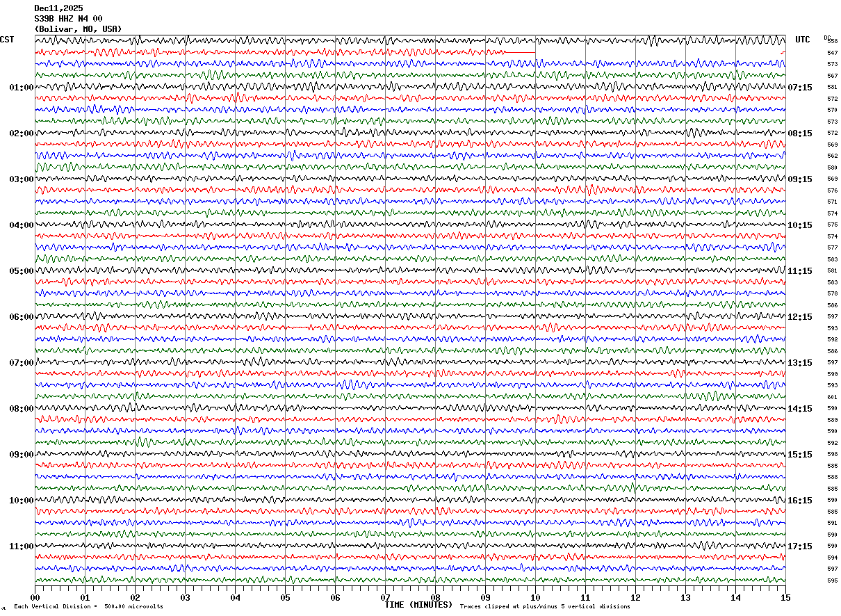Click the "16:15" UTC row label

pyautogui.click(x=800, y=501)
